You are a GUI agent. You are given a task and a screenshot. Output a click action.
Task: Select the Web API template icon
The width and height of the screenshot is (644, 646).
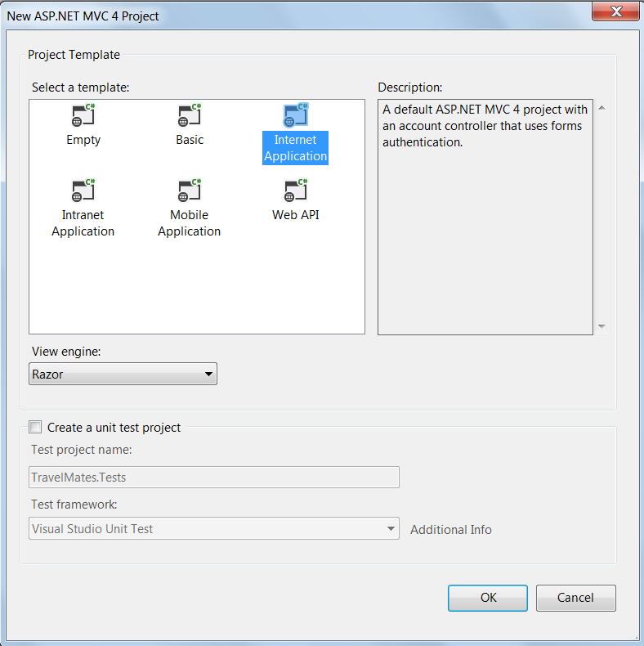point(296,191)
